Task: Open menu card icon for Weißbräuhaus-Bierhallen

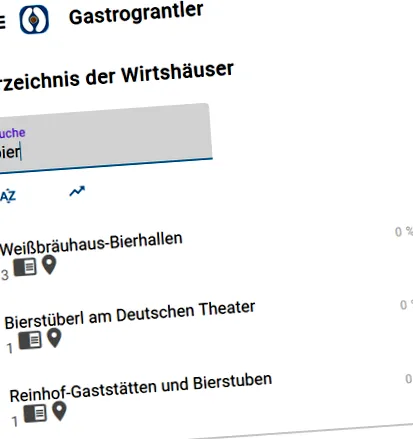Action: pyautogui.click(x=25, y=267)
